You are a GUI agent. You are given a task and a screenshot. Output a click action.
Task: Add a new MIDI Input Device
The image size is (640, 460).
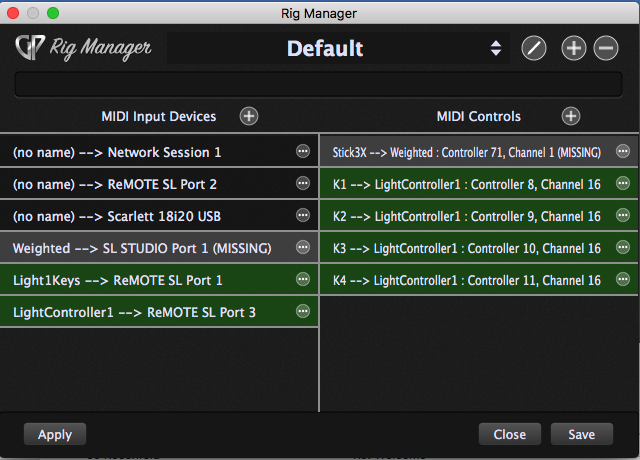click(249, 116)
